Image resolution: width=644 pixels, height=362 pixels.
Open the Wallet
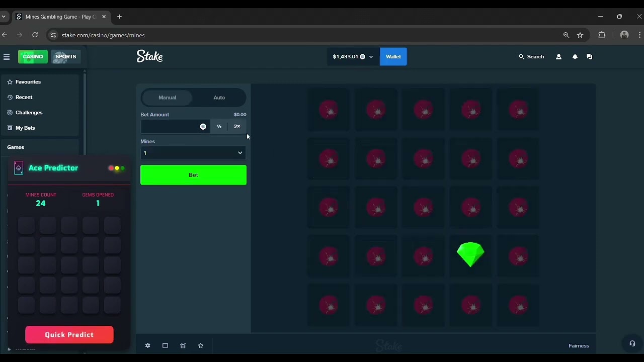pyautogui.click(x=393, y=57)
